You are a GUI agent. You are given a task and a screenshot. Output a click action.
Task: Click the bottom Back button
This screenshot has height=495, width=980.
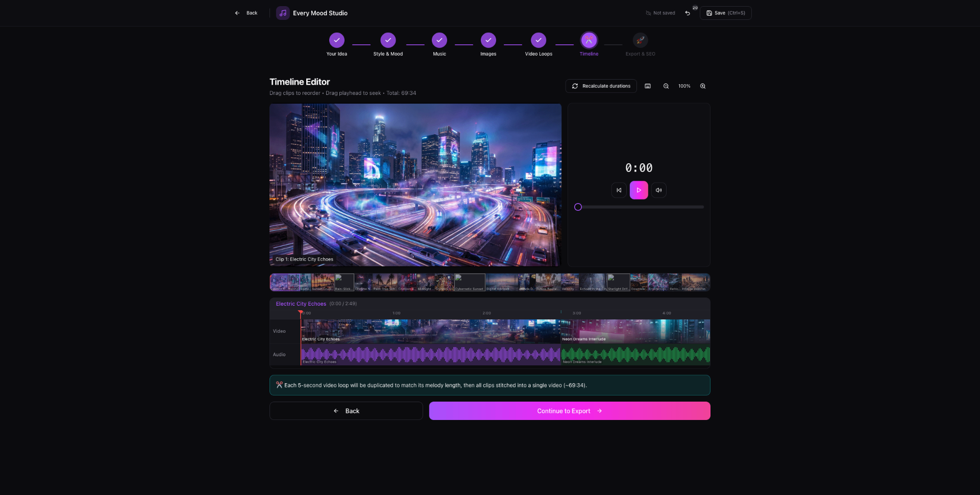pos(346,411)
